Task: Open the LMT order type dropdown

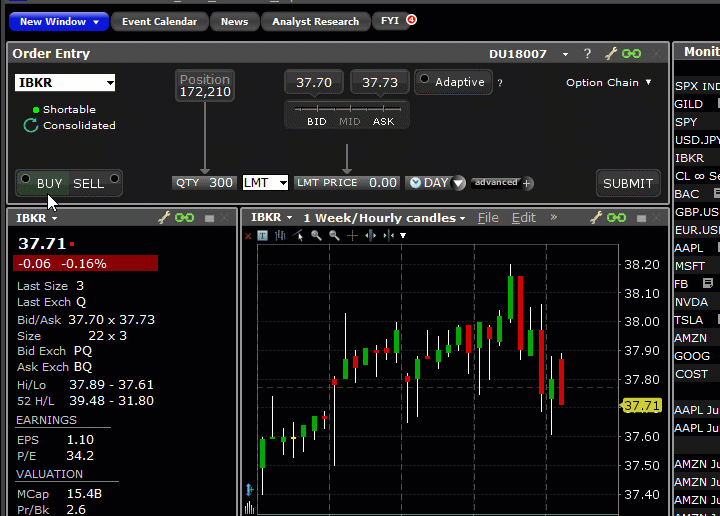Action: (265, 183)
